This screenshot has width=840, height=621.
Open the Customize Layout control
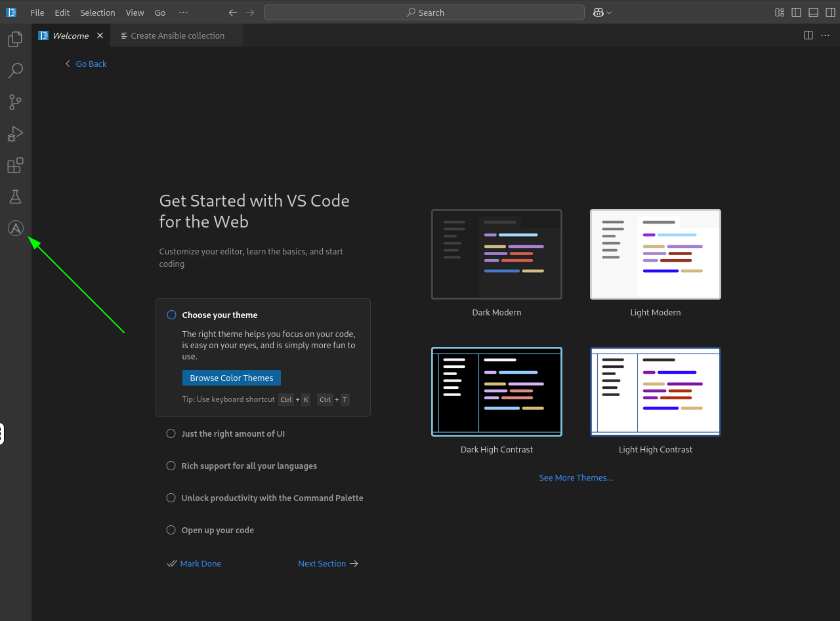pyautogui.click(x=780, y=12)
